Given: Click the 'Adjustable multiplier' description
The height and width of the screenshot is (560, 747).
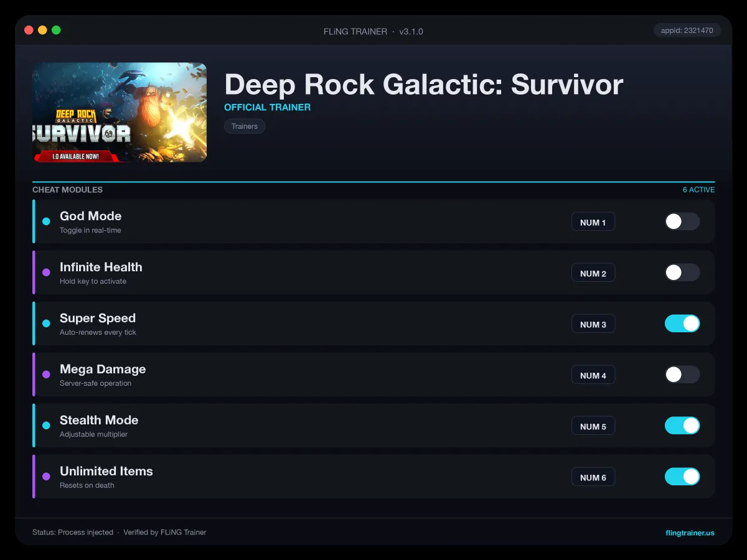Looking at the screenshot, I should [x=93, y=434].
